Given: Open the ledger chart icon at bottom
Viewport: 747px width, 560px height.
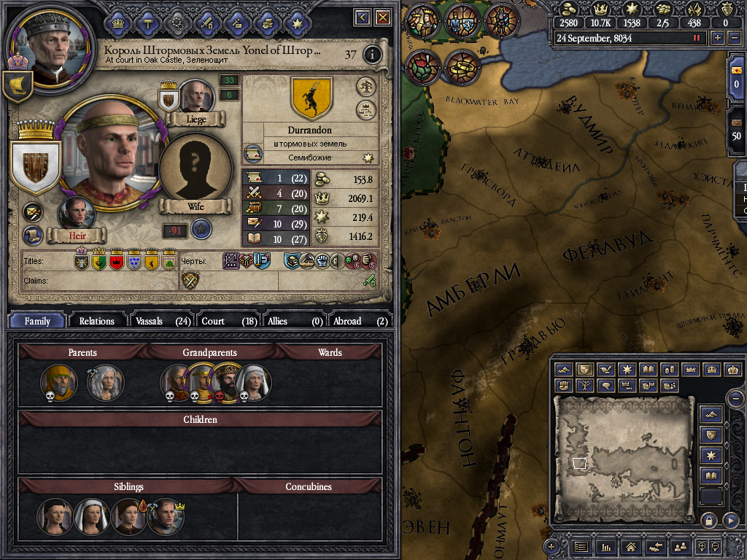Looking at the screenshot, I should pos(605,547).
